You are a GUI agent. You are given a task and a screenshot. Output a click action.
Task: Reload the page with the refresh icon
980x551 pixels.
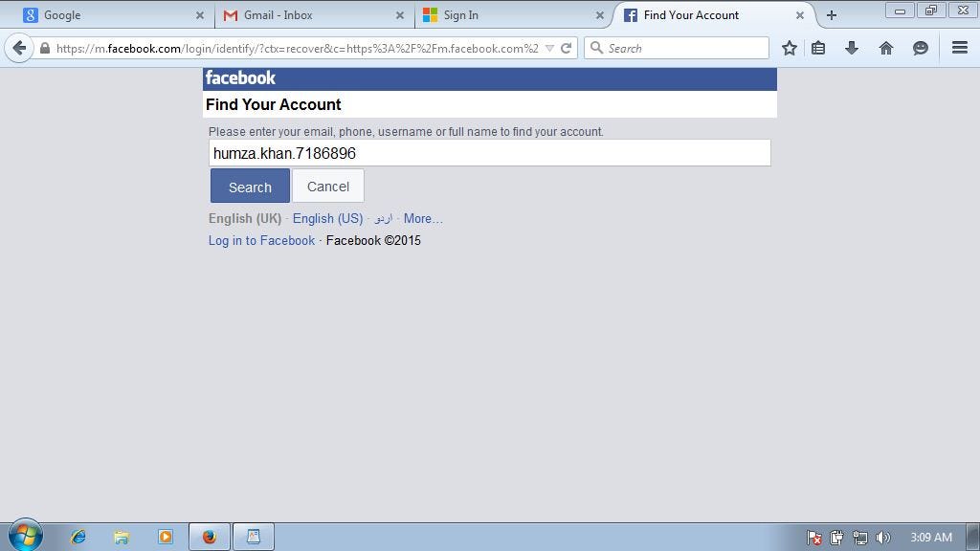coord(567,48)
